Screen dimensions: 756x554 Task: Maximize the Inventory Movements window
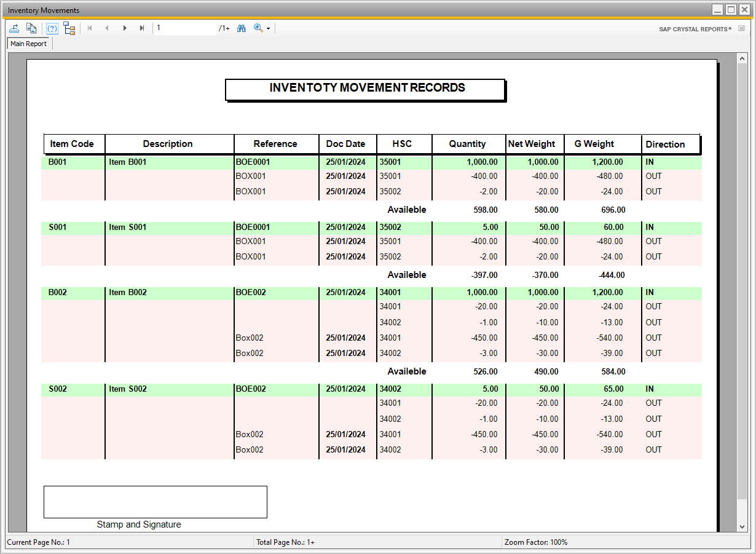[731, 10]
